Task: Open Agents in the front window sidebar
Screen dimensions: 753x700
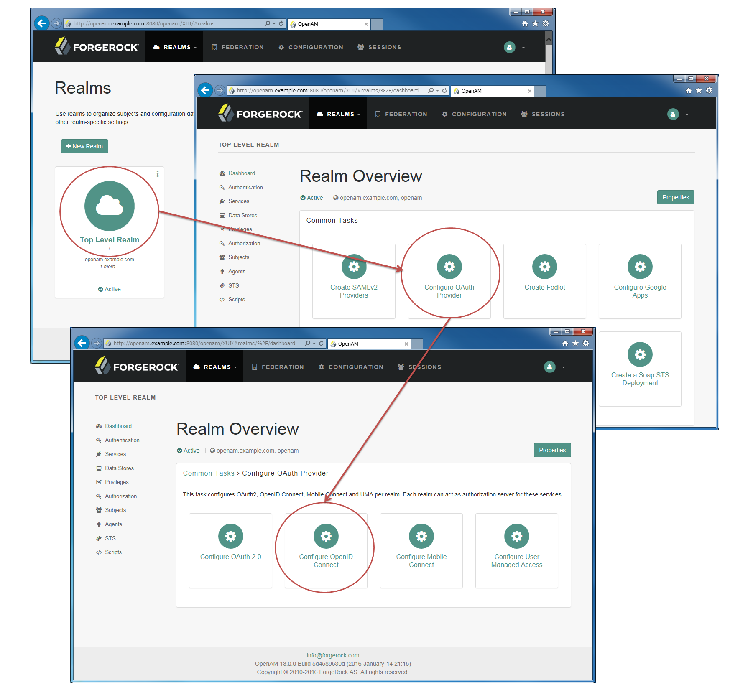Action: click(113, 524)
